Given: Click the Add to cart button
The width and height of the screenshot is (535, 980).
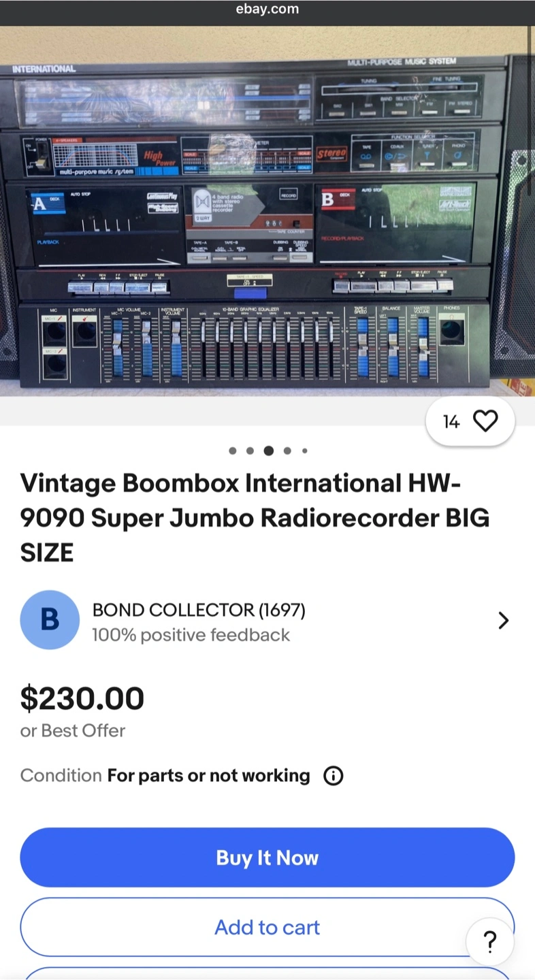Looking at the screenshot, I should 267,927.
